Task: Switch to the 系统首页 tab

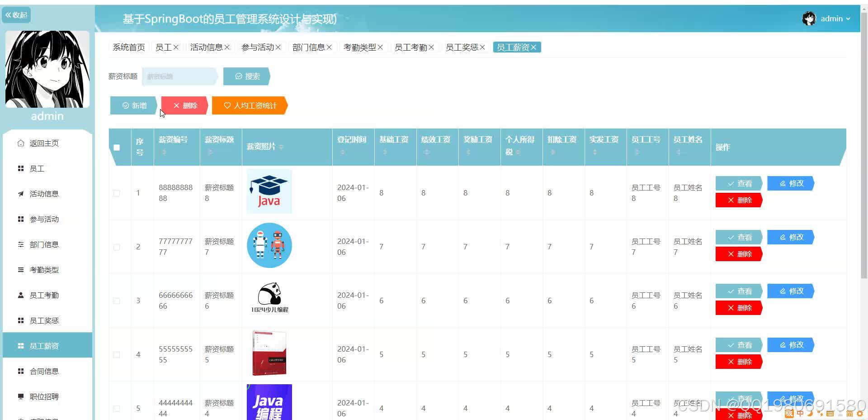Action: click(128, 47)
